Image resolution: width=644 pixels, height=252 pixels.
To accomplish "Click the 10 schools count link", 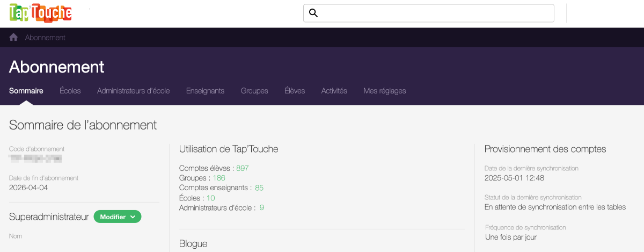I will (211, 198).
